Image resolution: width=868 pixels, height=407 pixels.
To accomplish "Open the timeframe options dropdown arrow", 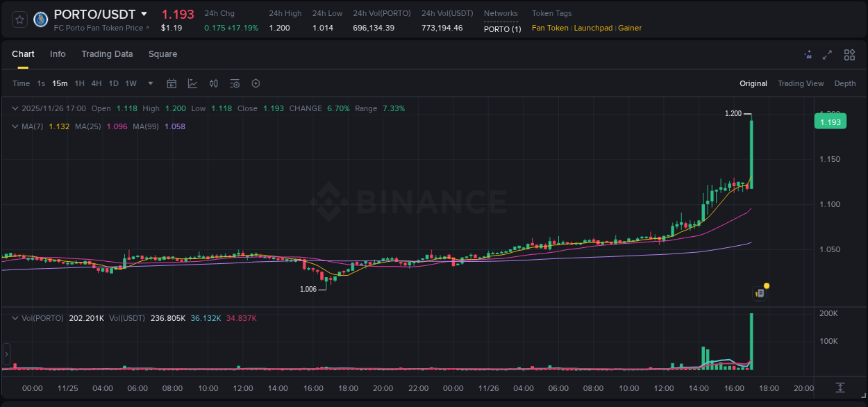I will [149, 83].
